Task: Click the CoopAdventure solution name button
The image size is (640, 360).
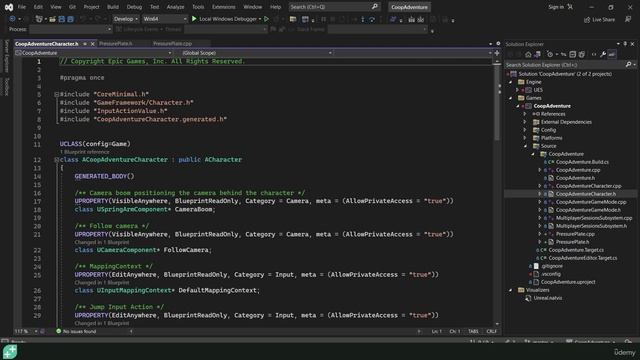Action: click(409, 7)
